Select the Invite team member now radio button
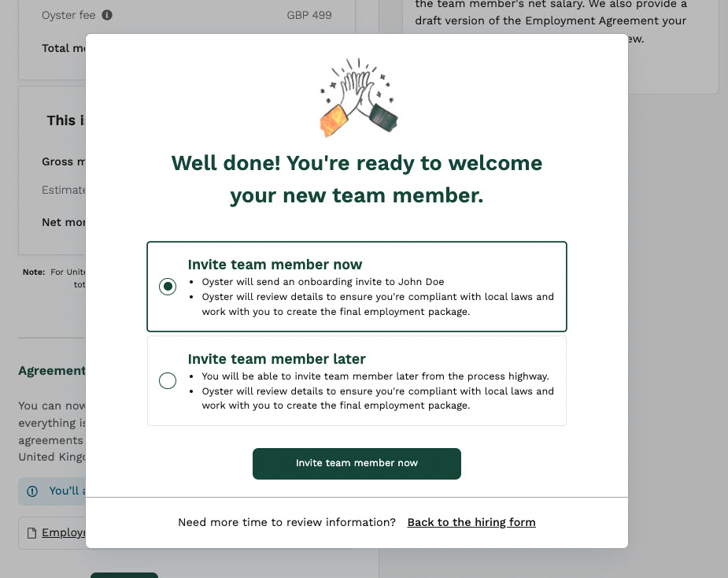Viewport: 728px width, 578px height. tap(168, 287)
